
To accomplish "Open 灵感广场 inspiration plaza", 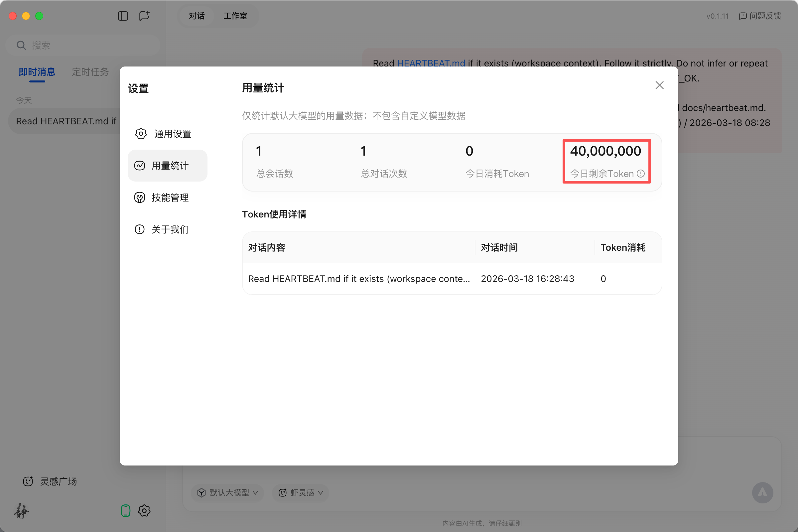I will coord(50,481).
